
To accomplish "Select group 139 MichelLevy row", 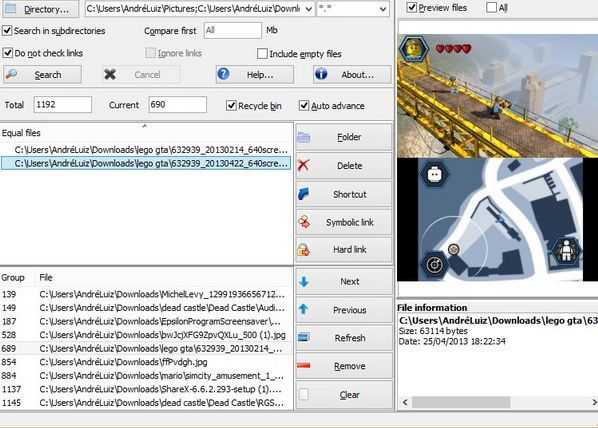I will coord(146,294).
